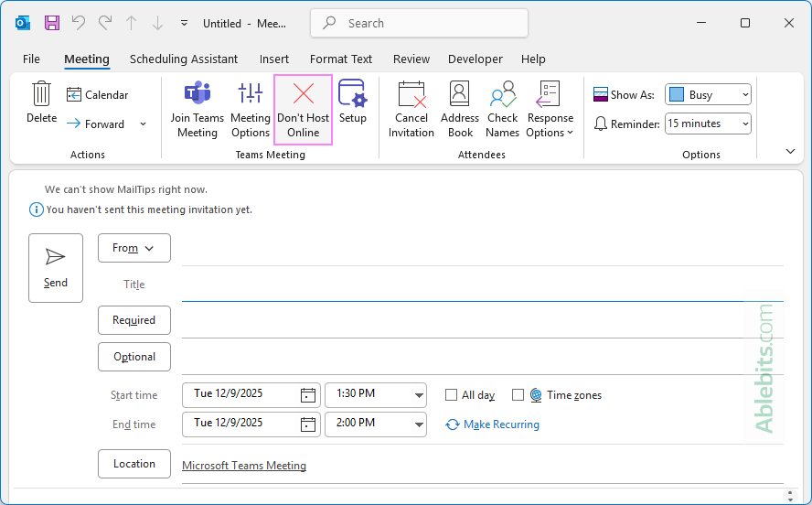Open the Review tab
The image size is (812, 505).
tap(411, 59)
